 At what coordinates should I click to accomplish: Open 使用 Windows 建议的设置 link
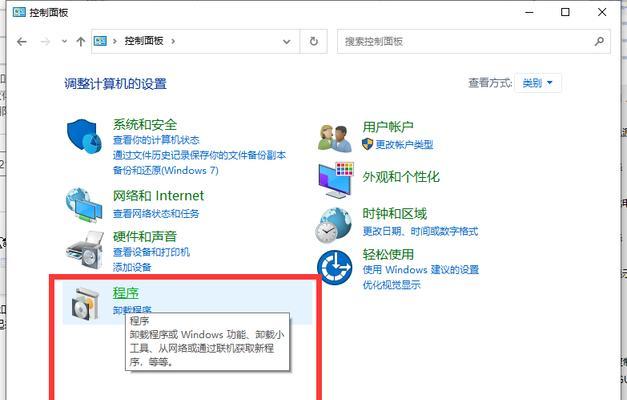[x=421, y=270]
